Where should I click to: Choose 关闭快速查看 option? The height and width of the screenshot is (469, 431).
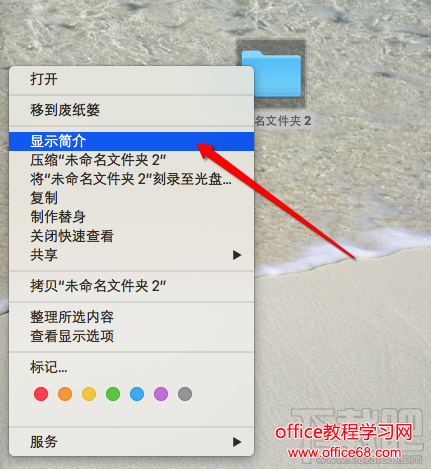pos(131,236)
